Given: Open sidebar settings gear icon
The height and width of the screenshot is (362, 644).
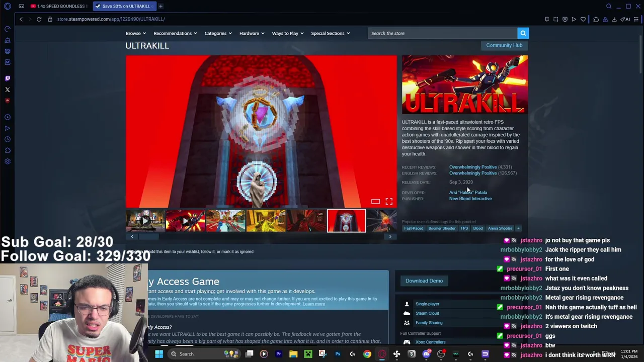Looking at the screenshot, I should pyautogui.click(x=8, y=161).
